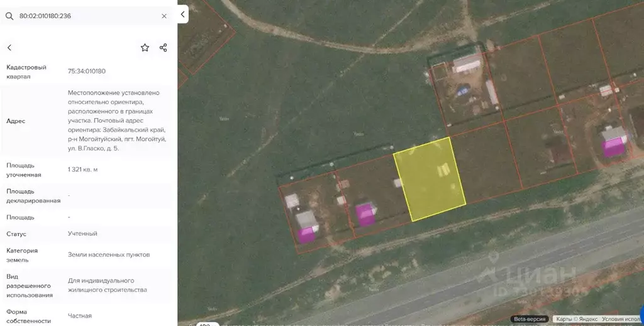Click pink building in the right-side parcel

click(613, 147)
